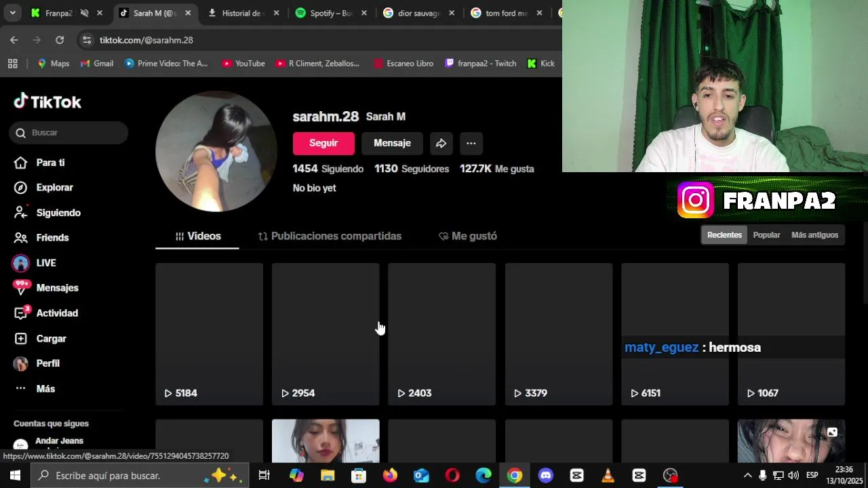This screenshot has width=868, height=488.
Task: Open Chrome tab list dropdown
Action: coord(12,13)
